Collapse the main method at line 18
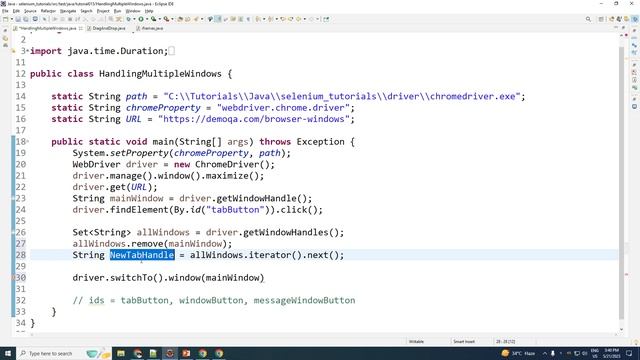Viewport: 640px width, 360px height. (x=28, y=141)
